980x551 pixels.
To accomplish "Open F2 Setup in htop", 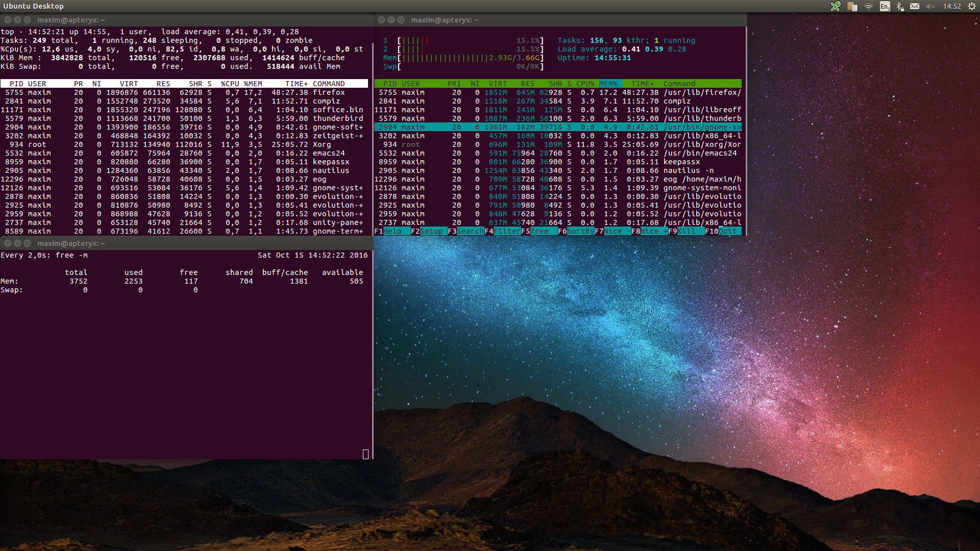I will pos(429,231).
